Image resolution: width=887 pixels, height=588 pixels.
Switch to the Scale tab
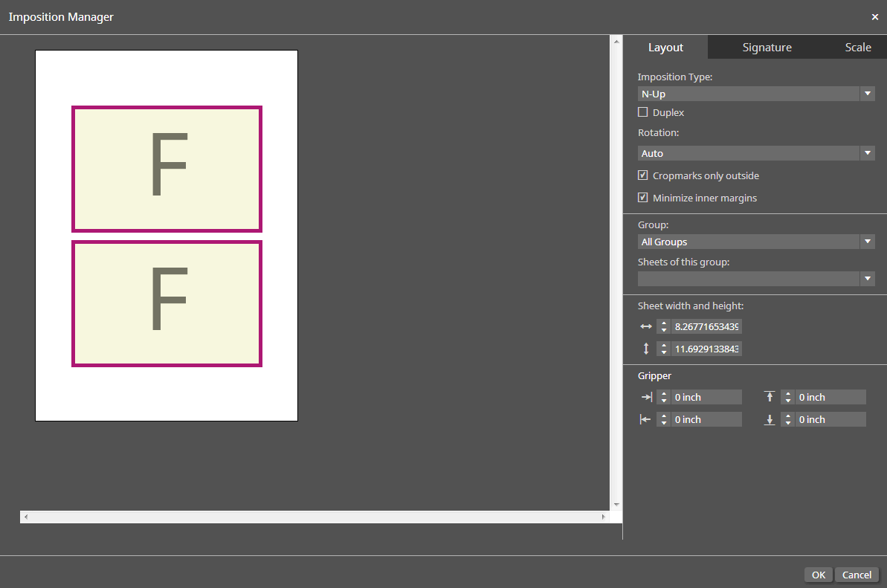(x=857, y=47)
